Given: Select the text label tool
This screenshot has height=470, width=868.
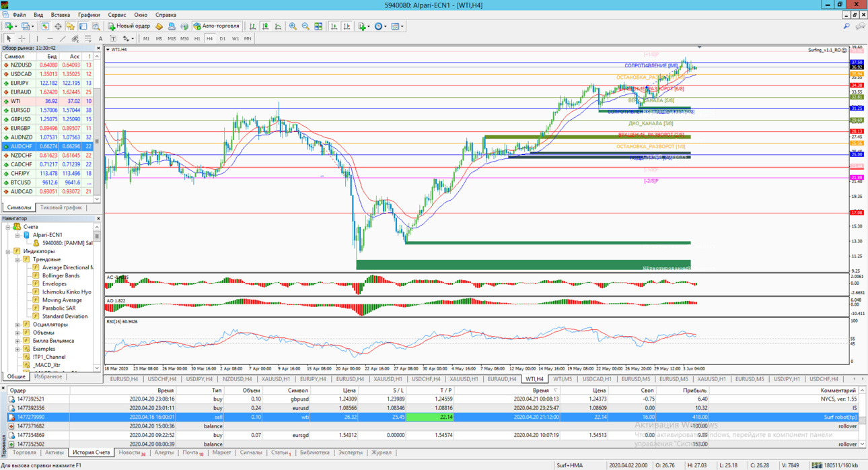Looking at the screenshot, I should coord(113,38).
